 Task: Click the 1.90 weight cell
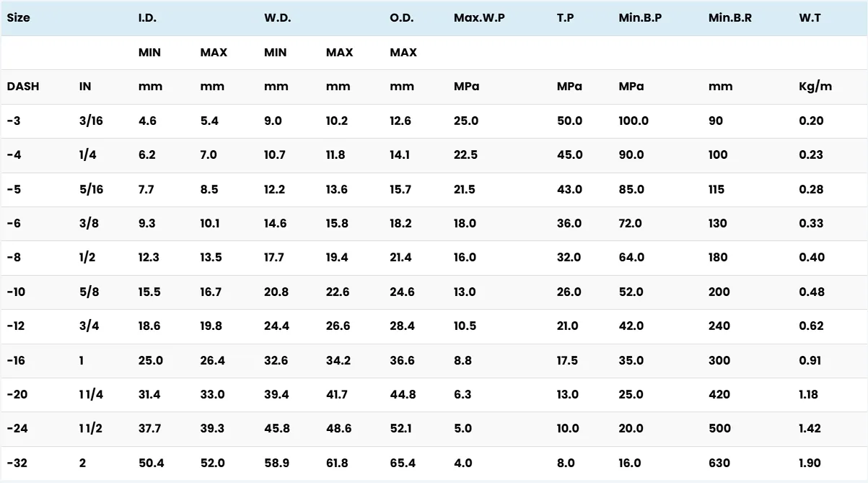pos(811,463)
